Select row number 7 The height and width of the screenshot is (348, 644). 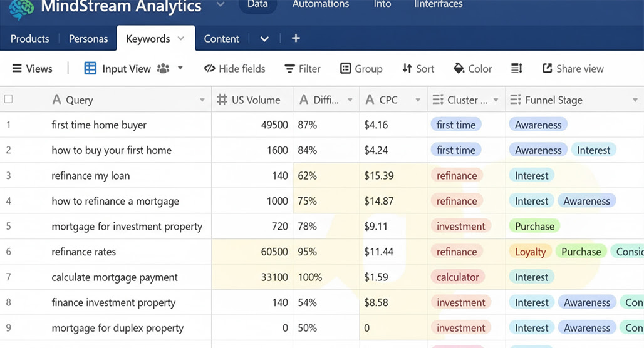[8, 277]
